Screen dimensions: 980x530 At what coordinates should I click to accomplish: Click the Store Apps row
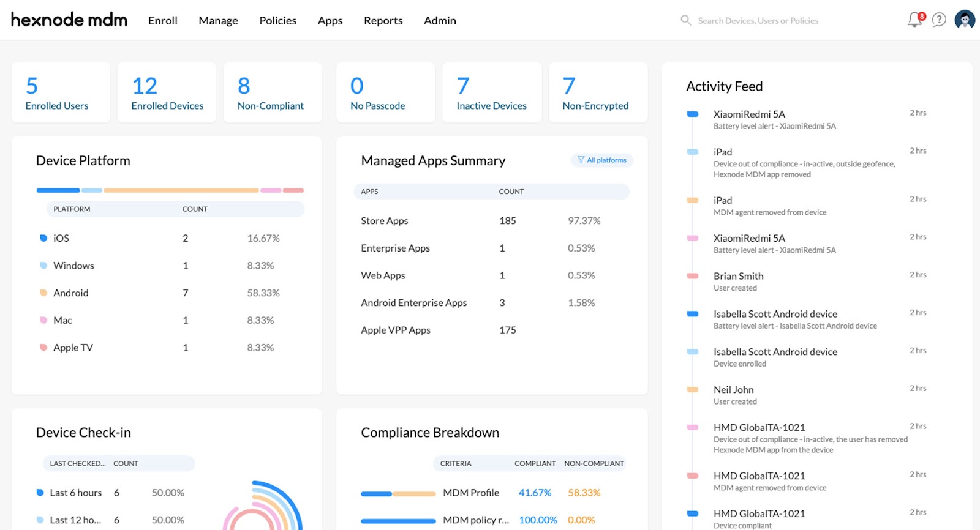pyautogui.click(x=384, y=221)
